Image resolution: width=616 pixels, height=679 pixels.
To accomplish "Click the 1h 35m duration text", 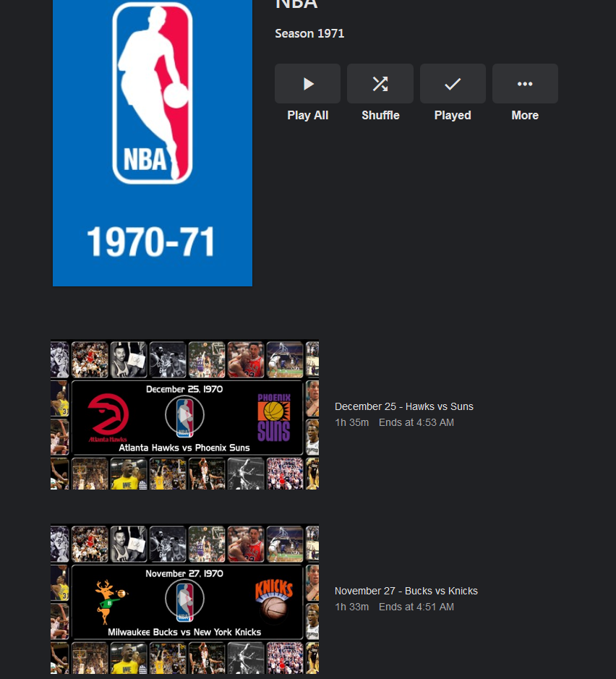I will pyautogui.click(x=351, y=422).
